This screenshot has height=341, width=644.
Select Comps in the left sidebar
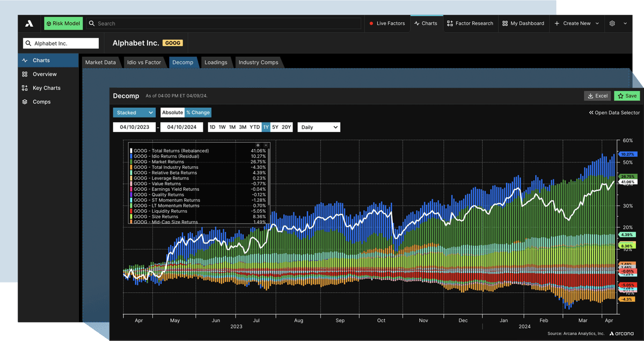48,102
